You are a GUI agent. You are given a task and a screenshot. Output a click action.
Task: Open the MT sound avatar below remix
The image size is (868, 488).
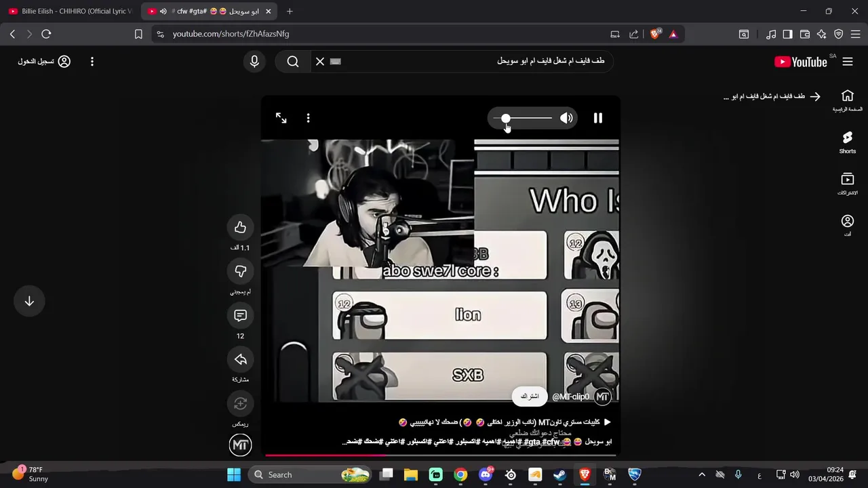(240, 445)
